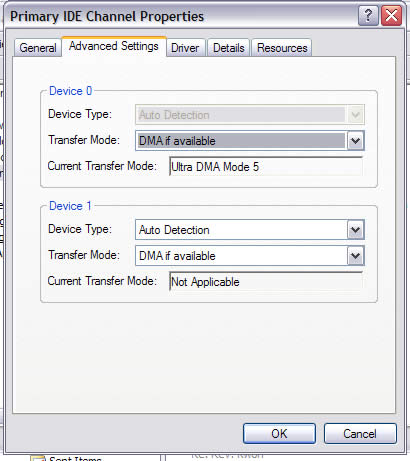410x461 pixels.
Task: Select the Advanced Settings tab
Action: [114, 46]
